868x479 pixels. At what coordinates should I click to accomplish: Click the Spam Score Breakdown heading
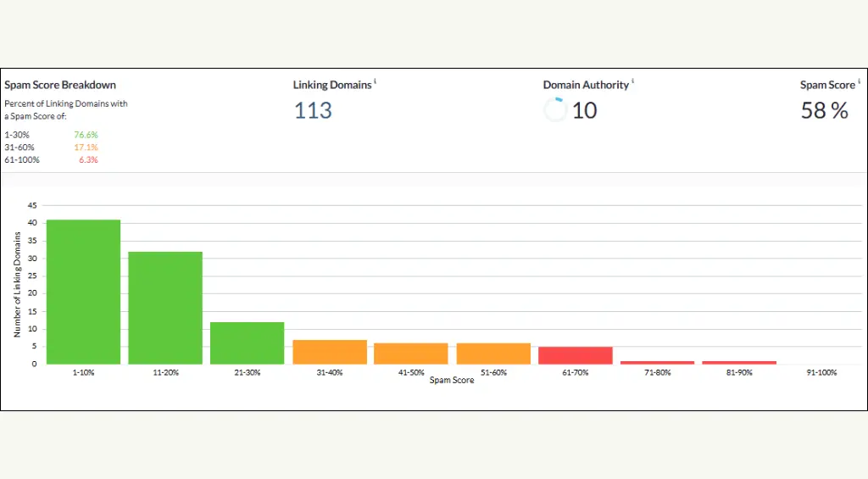60,85
